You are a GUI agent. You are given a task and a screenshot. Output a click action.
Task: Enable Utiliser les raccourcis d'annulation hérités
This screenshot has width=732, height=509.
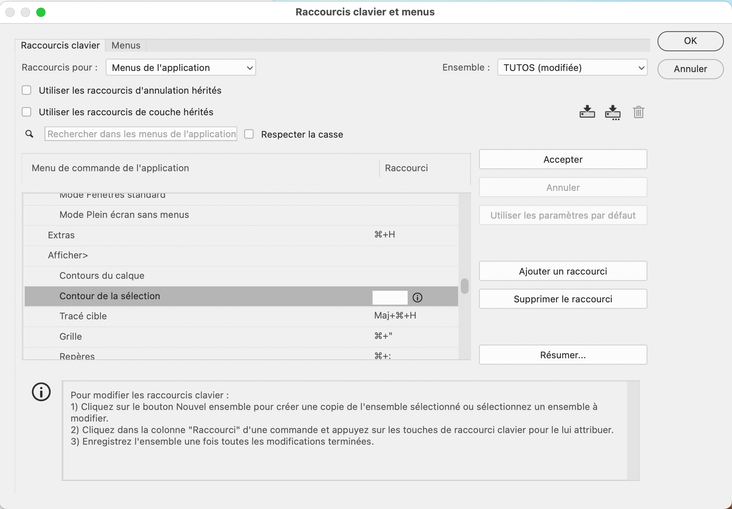[27, 90]
